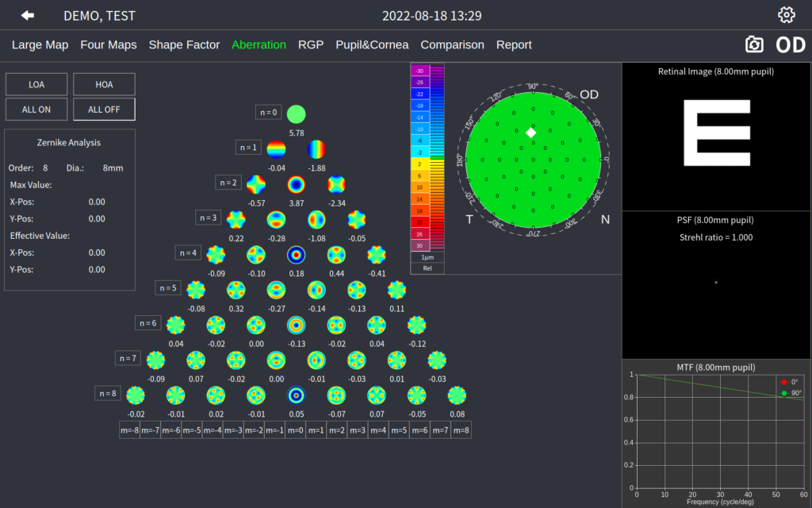Toggle the HOA aberrations button
Viewport: 812px width, 508px height.
click(x=104, y=84)
